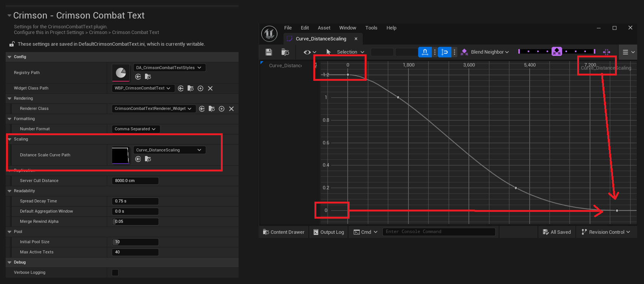Click the settings lock icon
Image resolution: width=644 pixels, height=284 pixels.
pos(12,44)
